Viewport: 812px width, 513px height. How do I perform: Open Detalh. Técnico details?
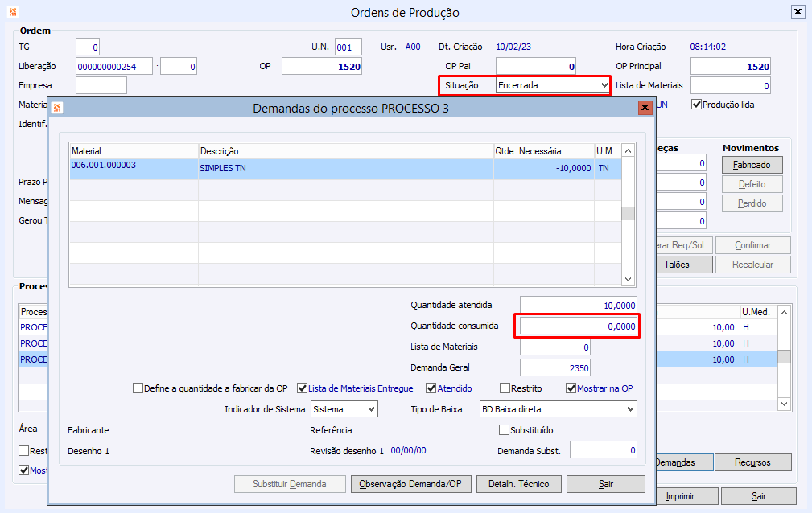click(x=519, y=484)
